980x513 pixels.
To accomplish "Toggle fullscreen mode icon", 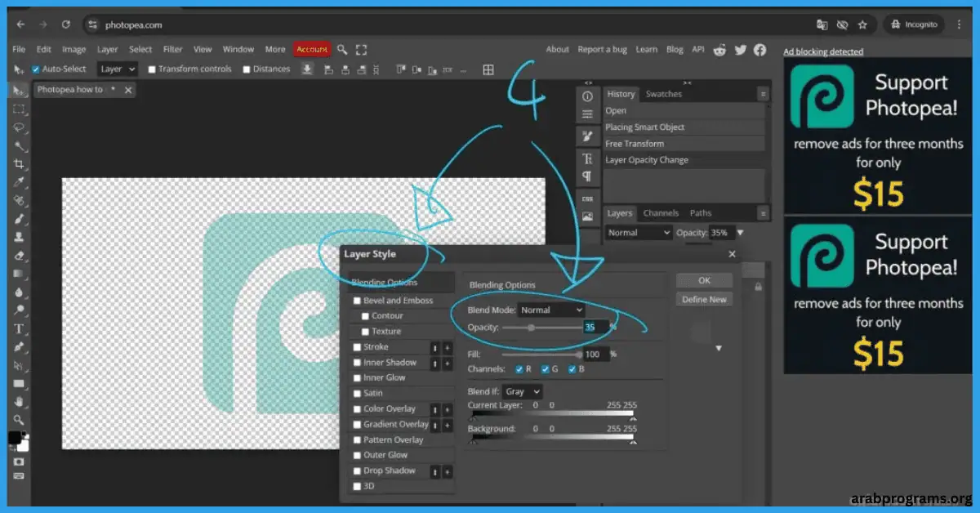I will pyautogui.click(x=362, y=49).
